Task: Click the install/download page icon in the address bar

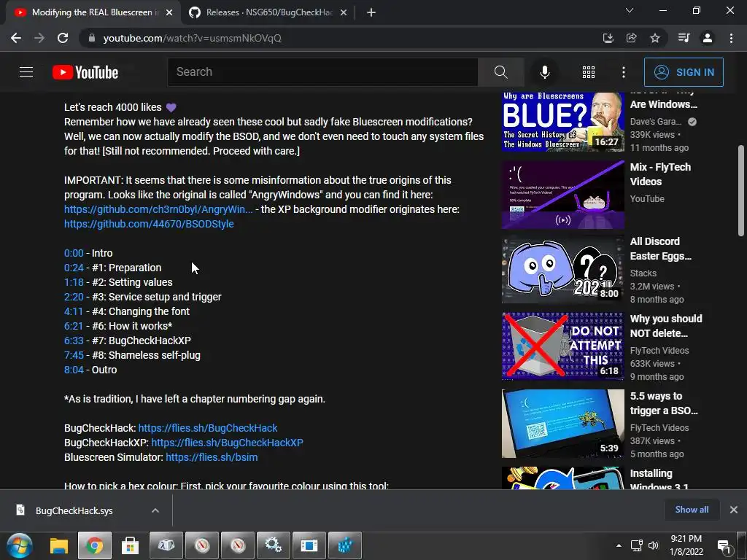Action: (x=608, y=38)
